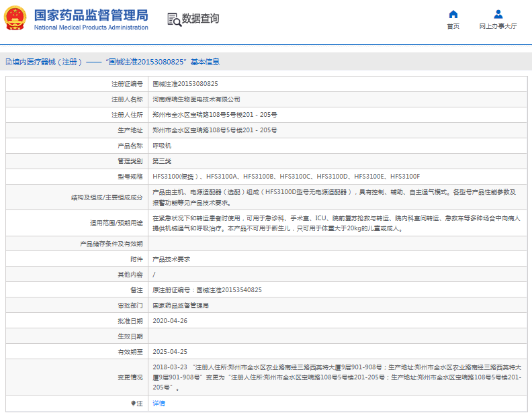Select 第三类 management class value
The height and width of the screenshot is (417, 532).
pyautogui.click(x=162, y=161)
